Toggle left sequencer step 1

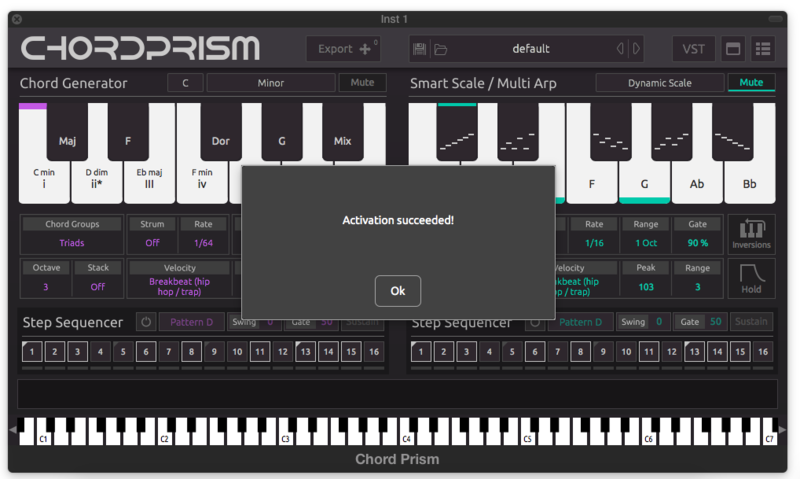click(32, 351)
